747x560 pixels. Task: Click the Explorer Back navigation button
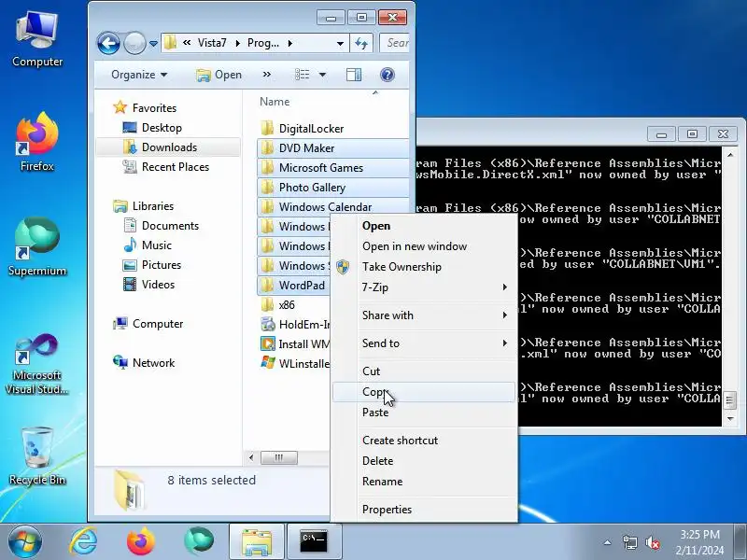[x=108, y=44]
